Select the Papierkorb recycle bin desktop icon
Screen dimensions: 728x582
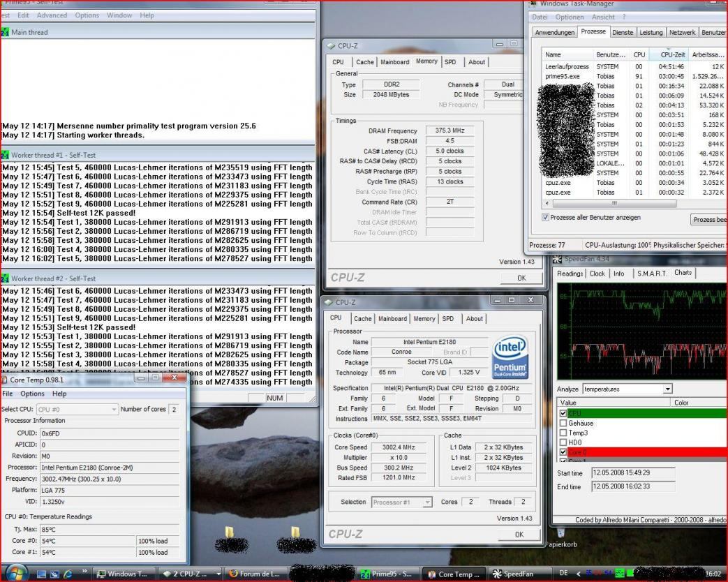[x=562, y=537]
